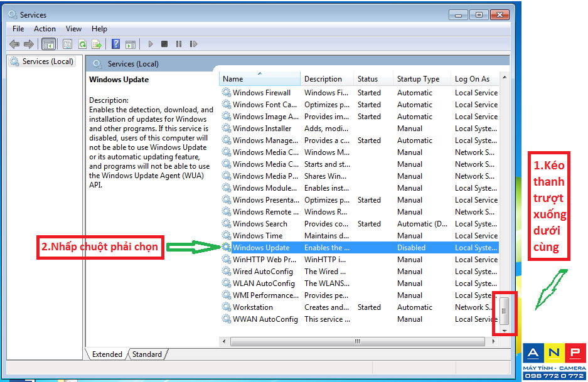Open the Help question-mark toolbar icon
This screenshot has height=382, width=588.
[x=116, y=45]
